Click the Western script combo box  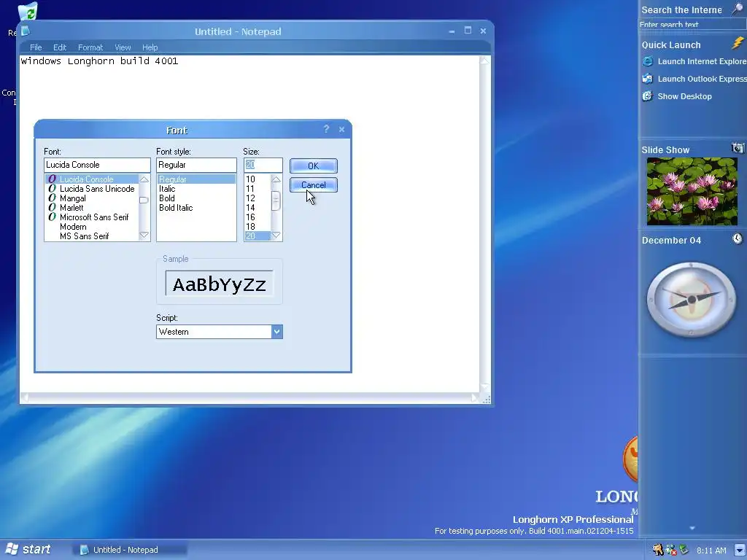coord(219,332)
